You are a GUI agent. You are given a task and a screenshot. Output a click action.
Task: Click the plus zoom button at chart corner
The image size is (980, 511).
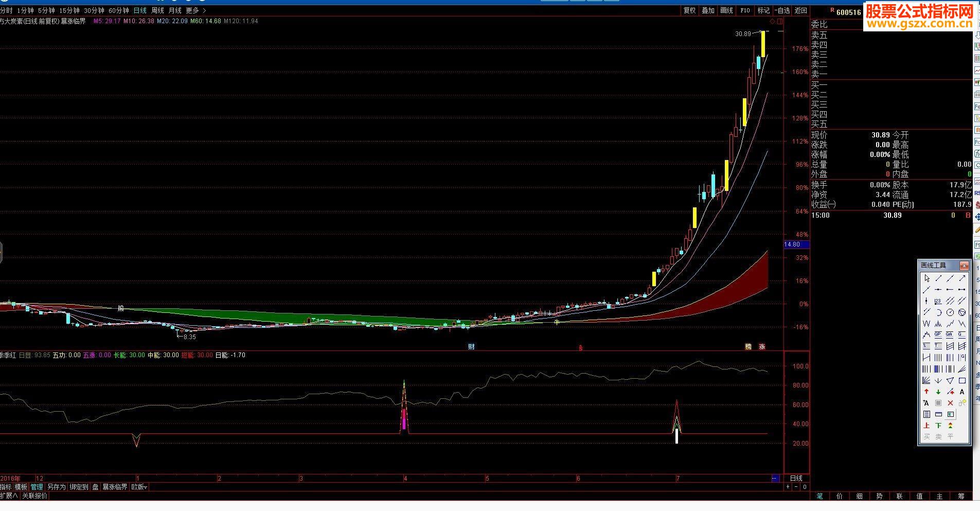pos(788,487)
